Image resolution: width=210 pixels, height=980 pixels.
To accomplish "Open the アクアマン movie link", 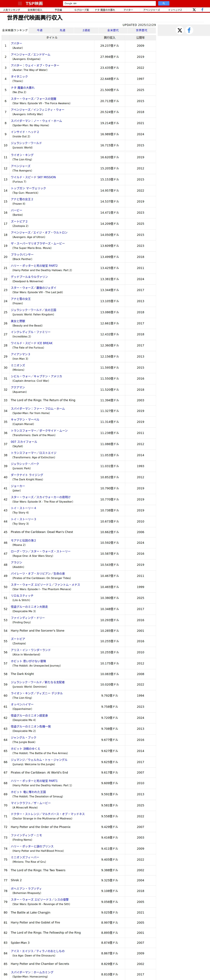I will coord(18,387).
